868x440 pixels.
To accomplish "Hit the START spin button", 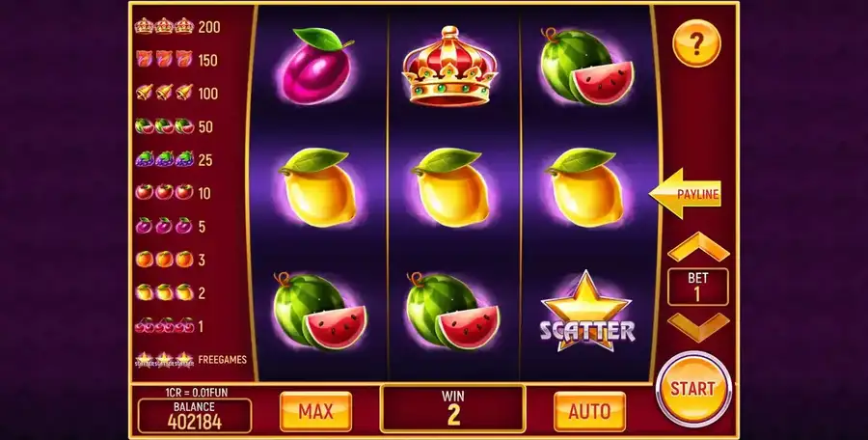I will [x=693, y=389].
